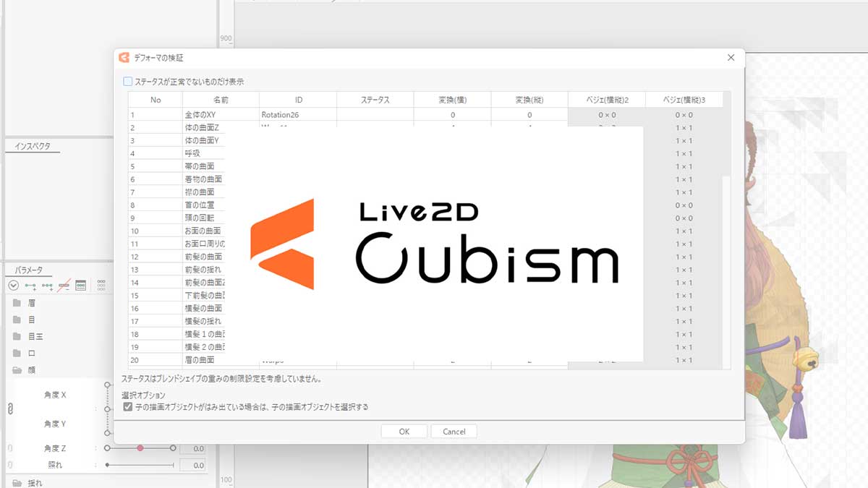Screen dimensions: 868x488
Task: Adjust the 角度 Z parameter slider
Action: click(140, 448)
